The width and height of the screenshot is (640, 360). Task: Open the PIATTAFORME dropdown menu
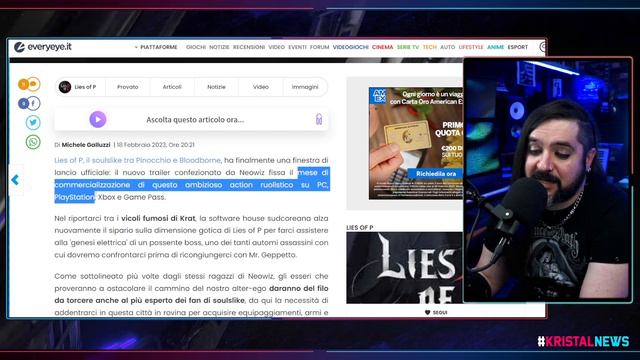pos(156,47)
